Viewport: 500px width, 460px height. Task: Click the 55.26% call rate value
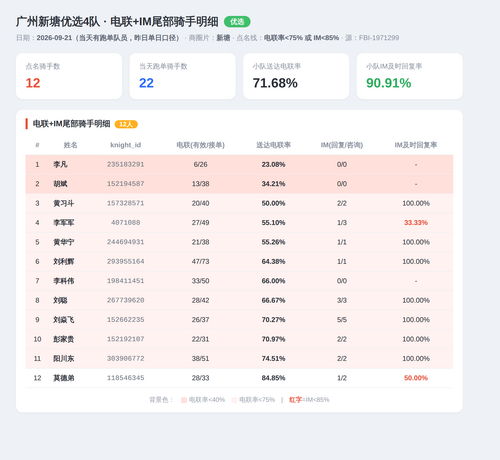(x=273, y=242)
